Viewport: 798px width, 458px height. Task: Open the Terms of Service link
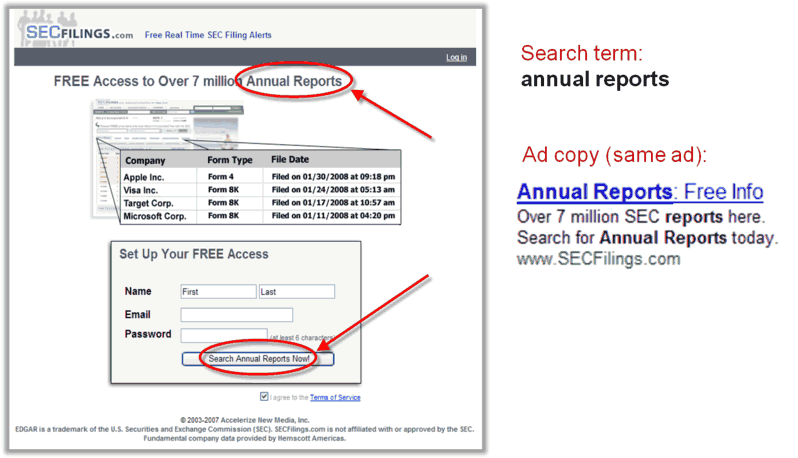[335, 398]
